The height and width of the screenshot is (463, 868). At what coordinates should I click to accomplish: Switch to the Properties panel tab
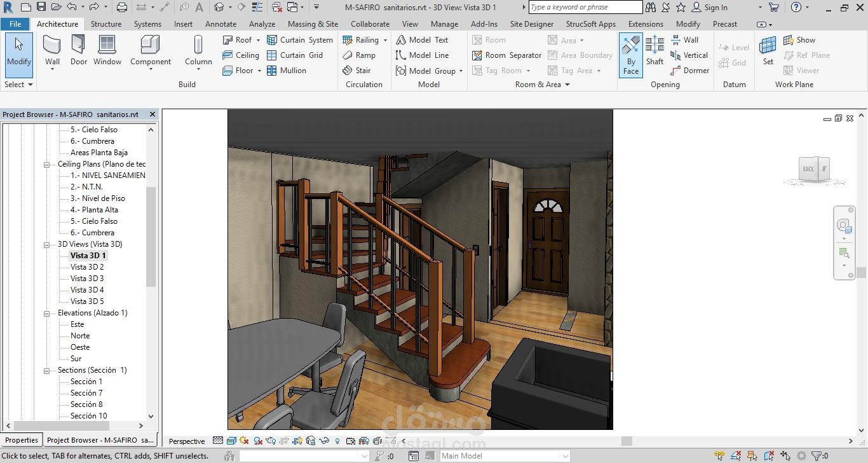point(22,440)
